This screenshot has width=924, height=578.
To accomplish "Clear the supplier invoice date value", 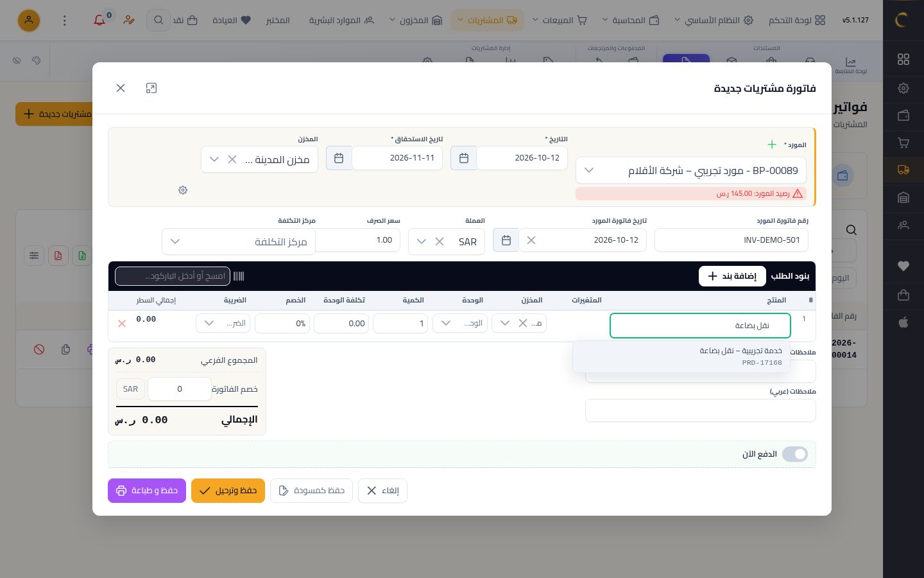I will pos(531,240).
